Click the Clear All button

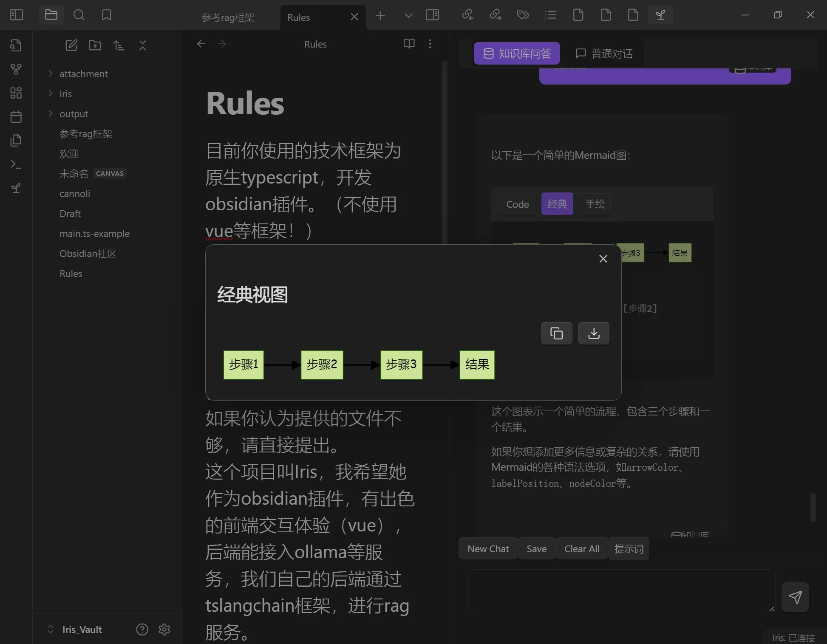click(582, 549)
